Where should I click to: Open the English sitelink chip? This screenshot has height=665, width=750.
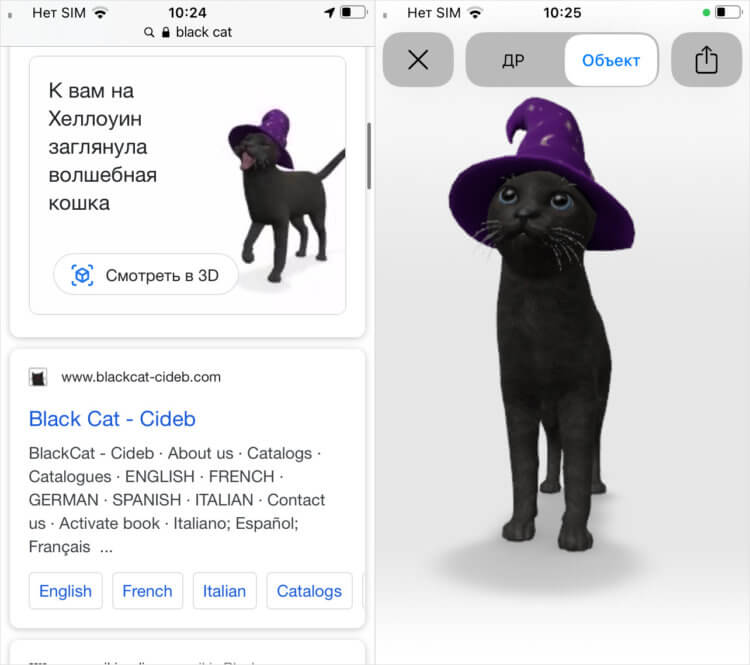[x=66, y=591]
